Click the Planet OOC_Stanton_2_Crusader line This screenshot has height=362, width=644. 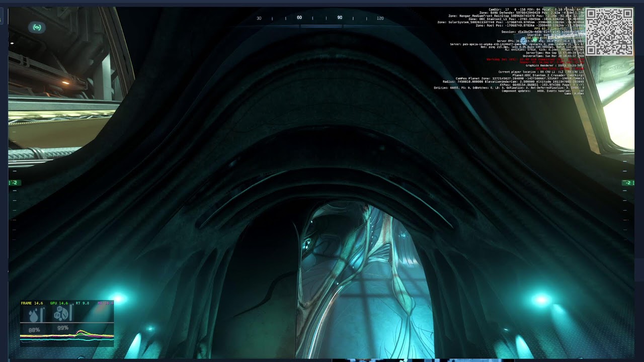[x=548, y=75]
